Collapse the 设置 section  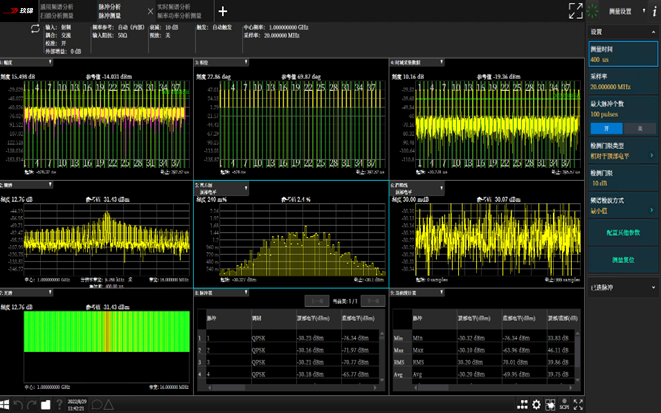click(653, 32)
